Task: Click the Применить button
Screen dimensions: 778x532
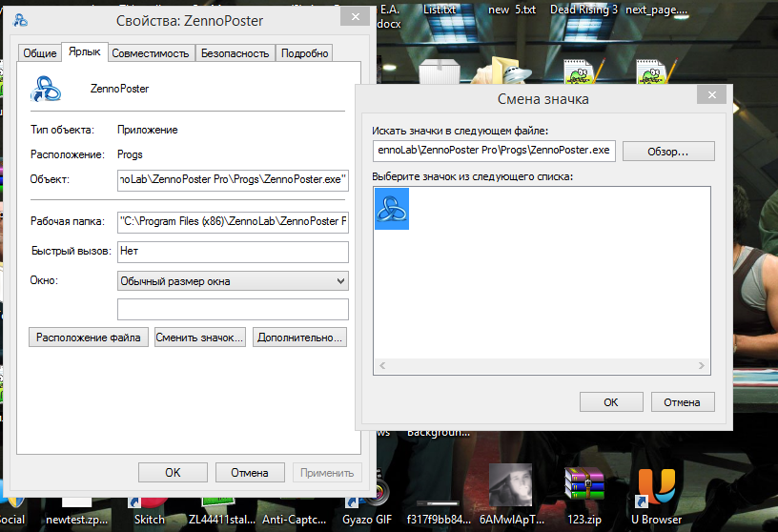Action: point(327,473)
